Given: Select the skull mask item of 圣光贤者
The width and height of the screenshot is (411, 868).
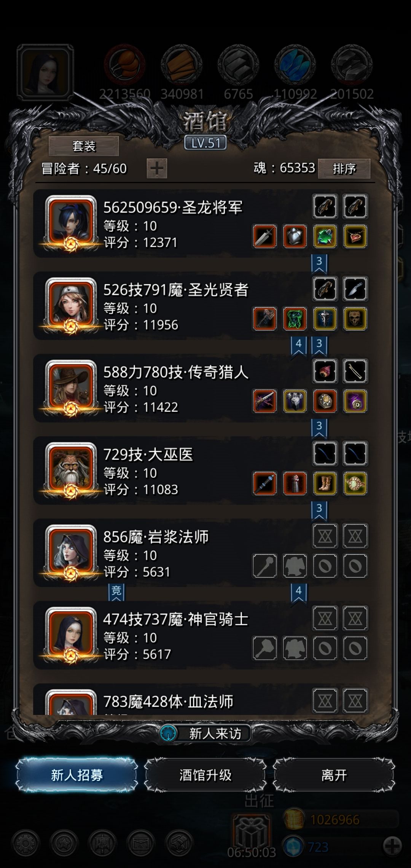Looking at the screenshot, I should (x=355, y=319).
